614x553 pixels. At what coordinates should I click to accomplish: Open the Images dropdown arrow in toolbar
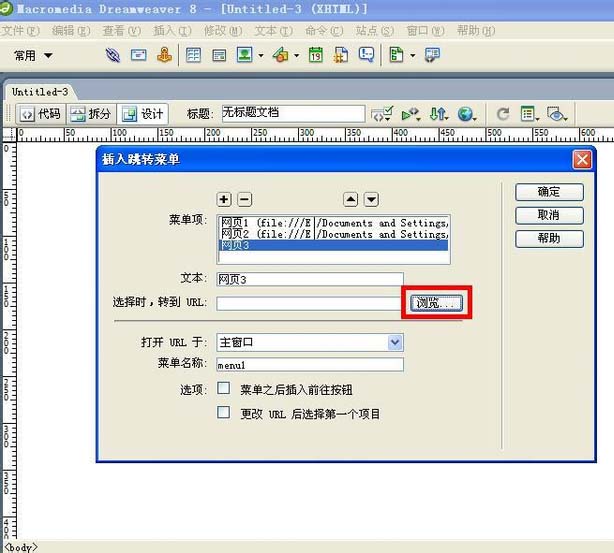point(261,56)
